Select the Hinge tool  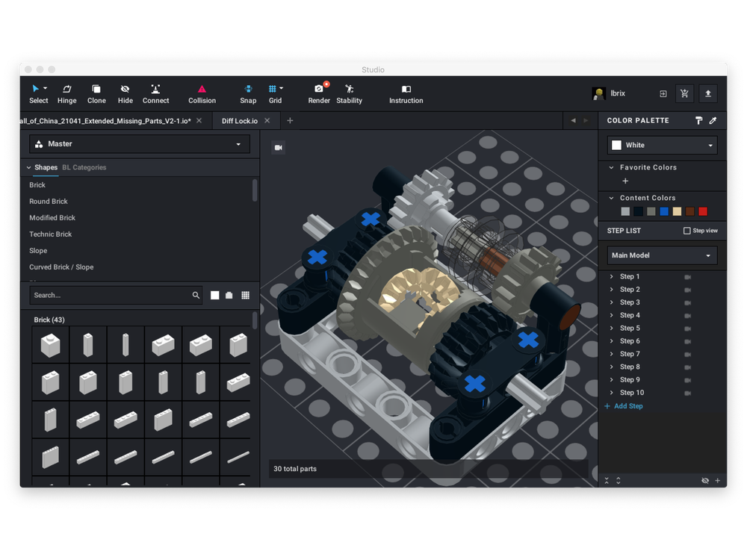(x=66, y=93)
